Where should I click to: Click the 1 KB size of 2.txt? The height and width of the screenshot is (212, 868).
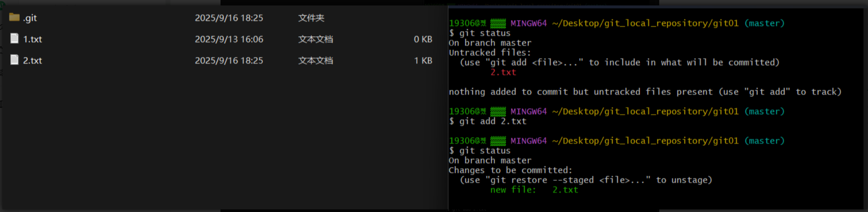click(423, 60)
